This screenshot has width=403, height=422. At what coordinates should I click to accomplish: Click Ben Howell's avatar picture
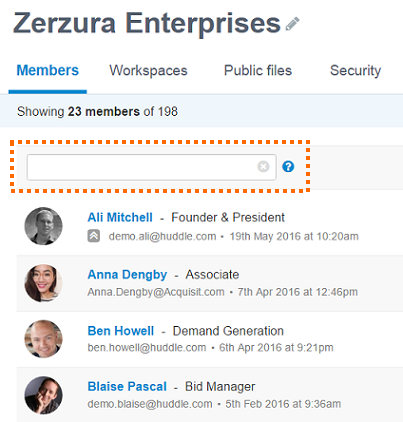click(x=43, y=339)
